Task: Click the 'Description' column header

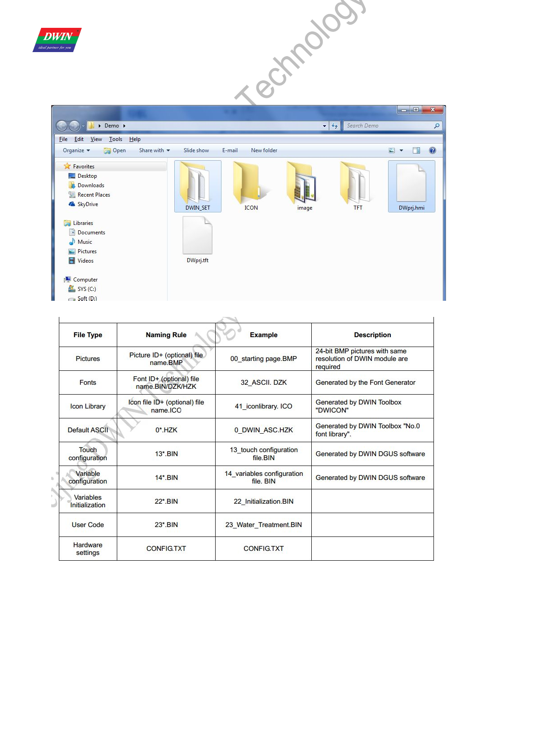Action: (372, 335)
